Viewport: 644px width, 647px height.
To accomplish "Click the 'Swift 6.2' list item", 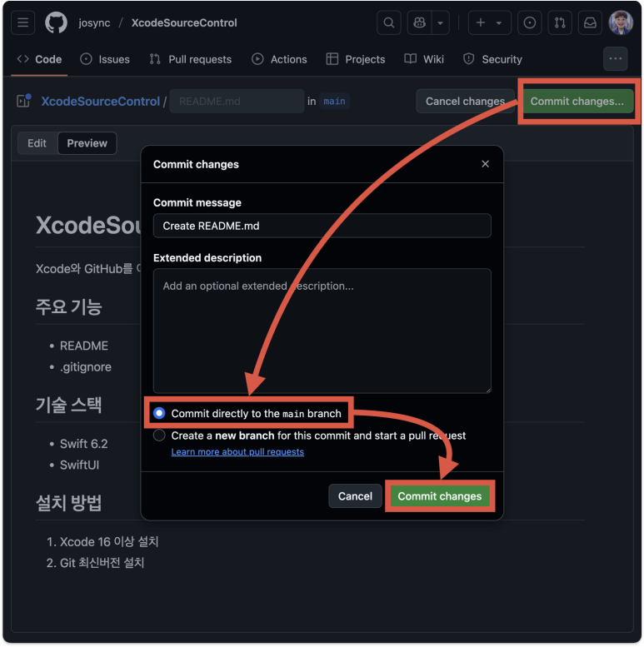I will point(84,444).
